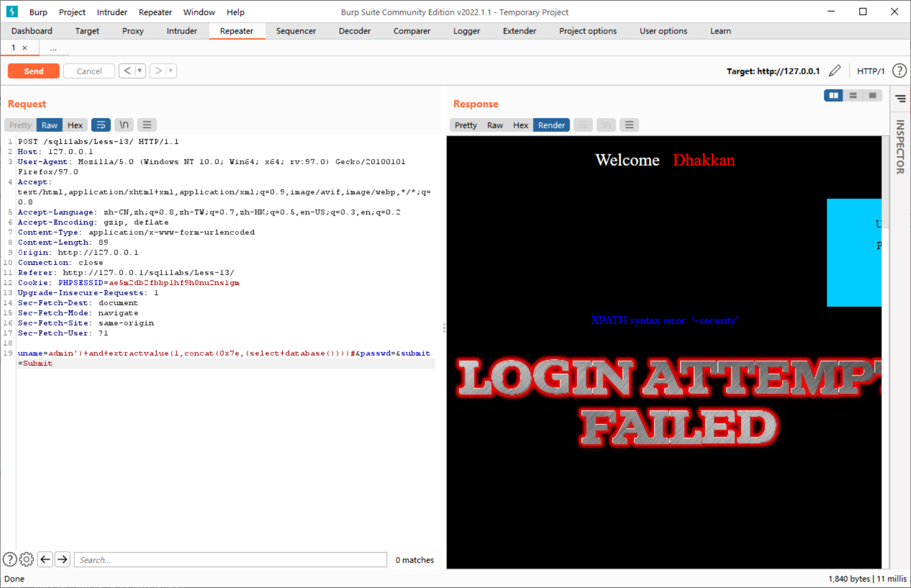Image resolution: width=911 pixels, height=588 pixels.
Task: Expand the Inspector panel settings icon
Action: (901, 99)
